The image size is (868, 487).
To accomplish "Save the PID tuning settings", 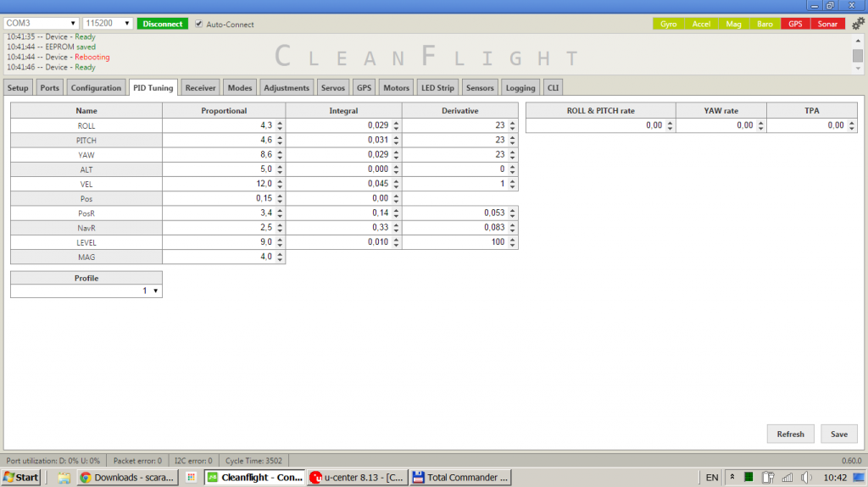I will point(838,434).
